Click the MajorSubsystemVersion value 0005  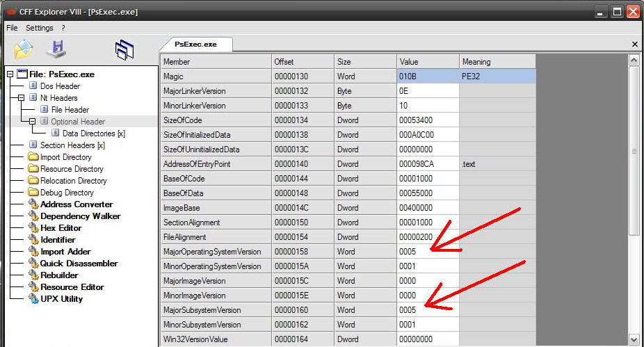(428, 310)
